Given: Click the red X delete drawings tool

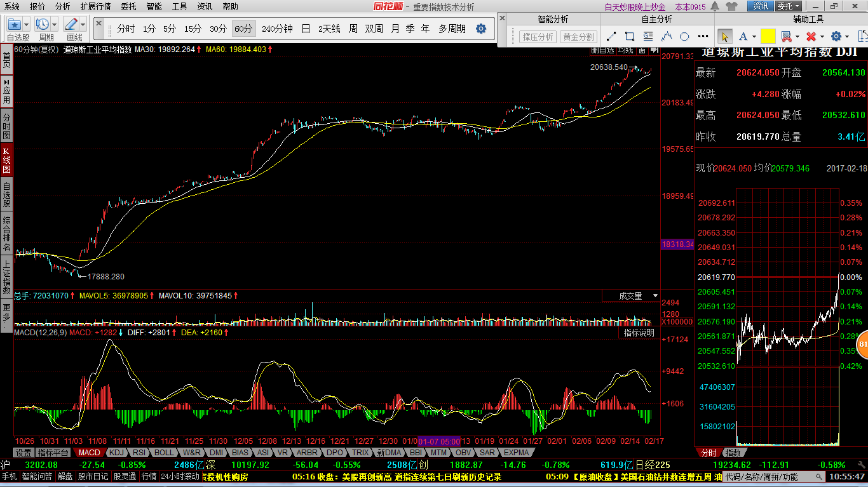Looking at the screenshot, I should tap(811, 36).
